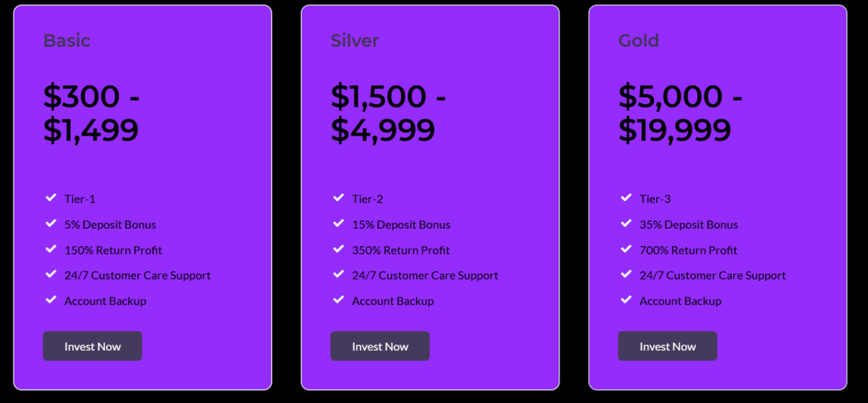Click checkmark beside 350% Return Profit
This screenshot has width=868, height=403.
click(338, 250)
